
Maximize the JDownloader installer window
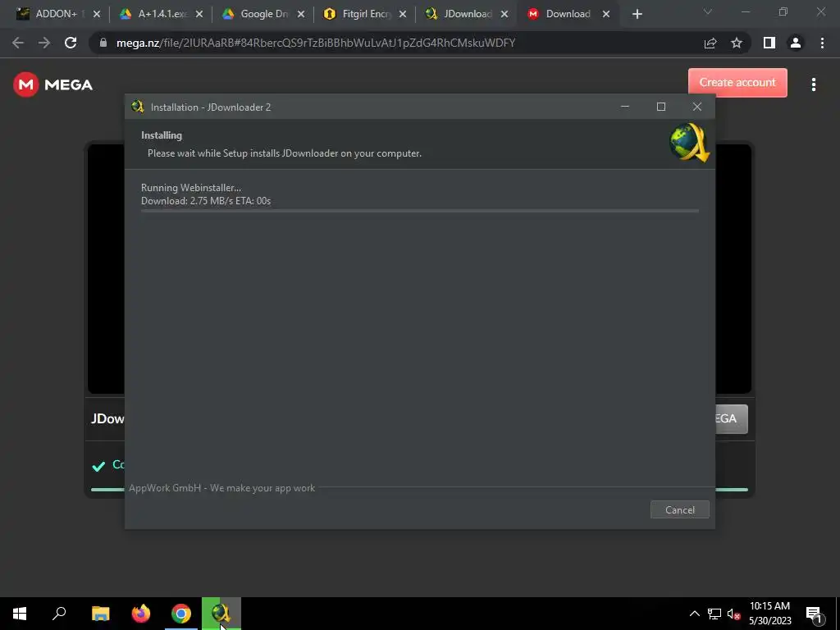(661, 107)
